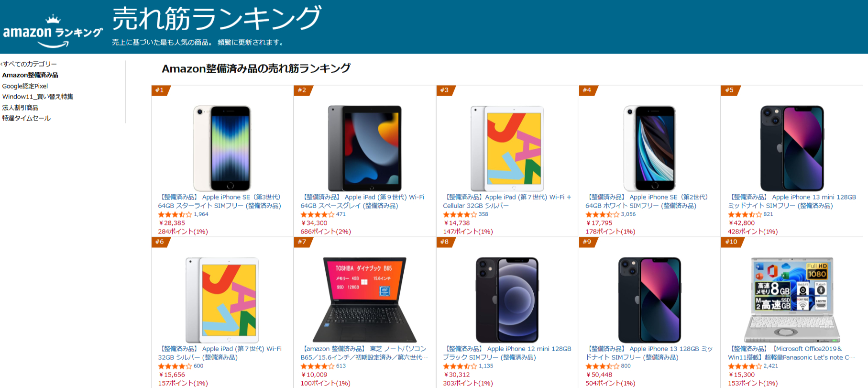Click the Amazon ランキング logo

click(53, 31)
